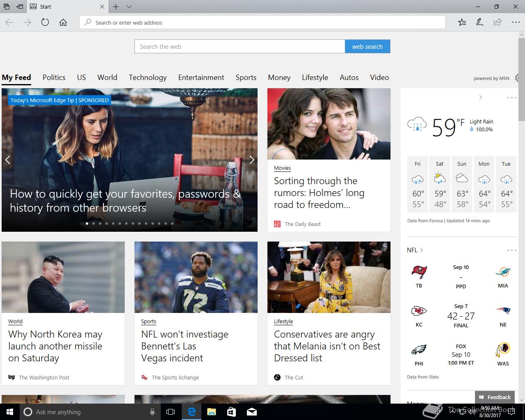This screenshot has height=420, width=525.
Task: Open the Autos tab
Action: point(349,78)
